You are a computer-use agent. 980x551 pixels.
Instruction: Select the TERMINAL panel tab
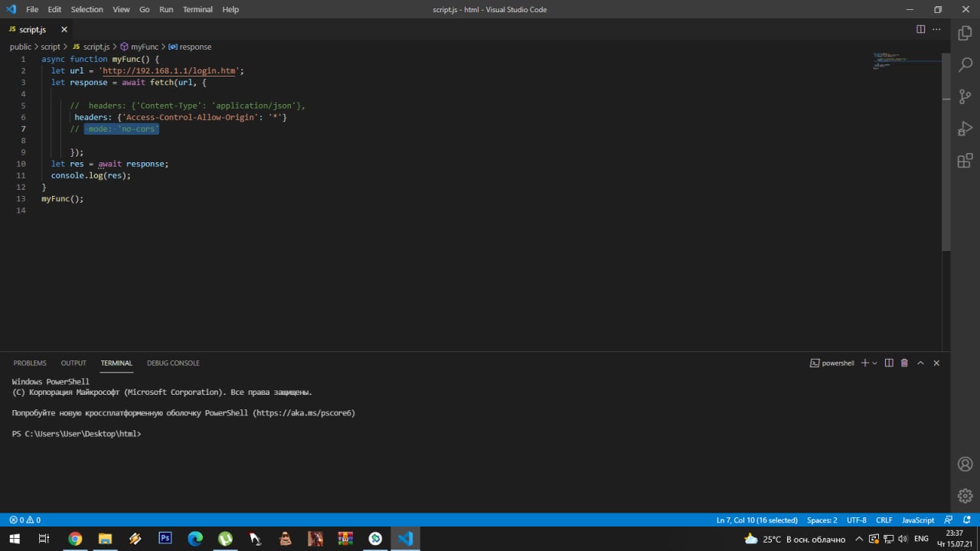(116, 363)
